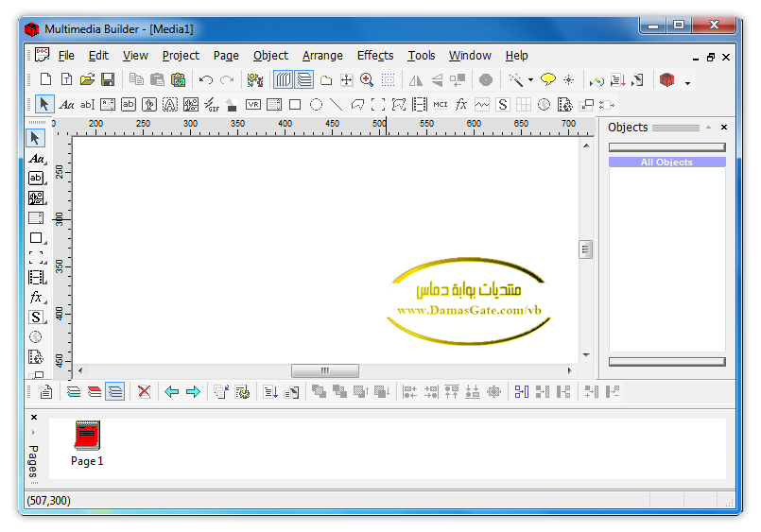Open the File menu
Screen dimensions: 761x532
66,56
